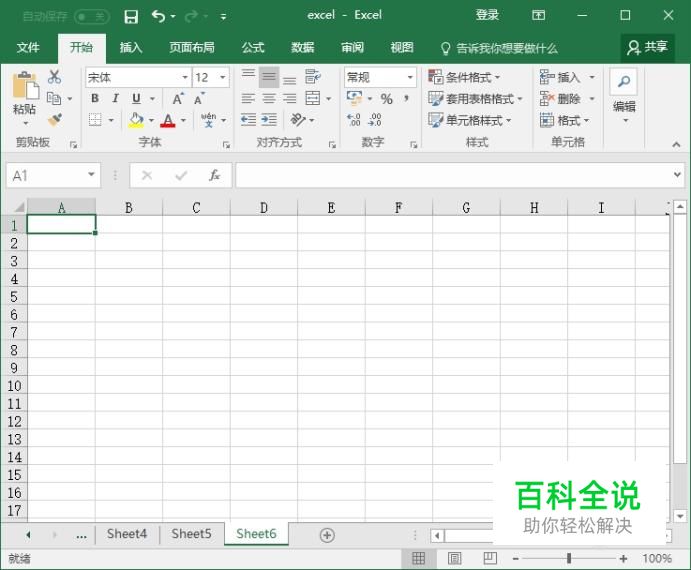Click the 共享 share button

[x=647, y=47]
